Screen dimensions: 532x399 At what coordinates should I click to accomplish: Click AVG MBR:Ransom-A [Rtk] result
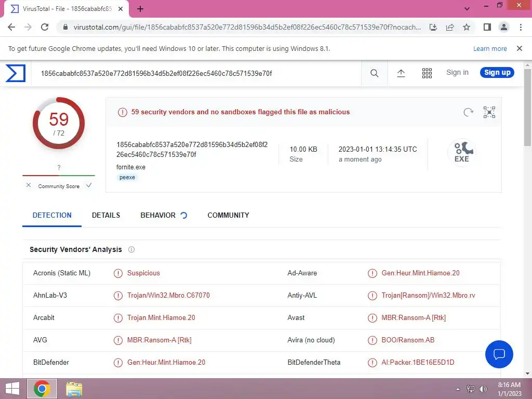coord(159,340)
